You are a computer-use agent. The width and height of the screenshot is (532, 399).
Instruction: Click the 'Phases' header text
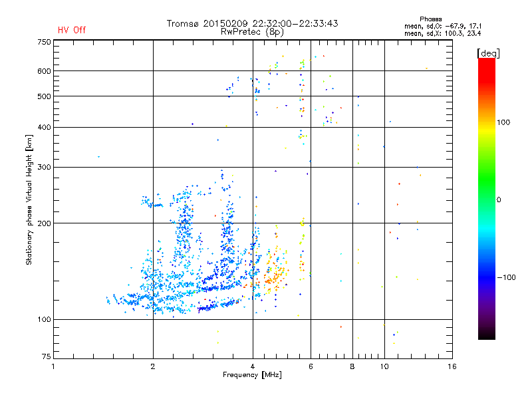tap(430, 19)
